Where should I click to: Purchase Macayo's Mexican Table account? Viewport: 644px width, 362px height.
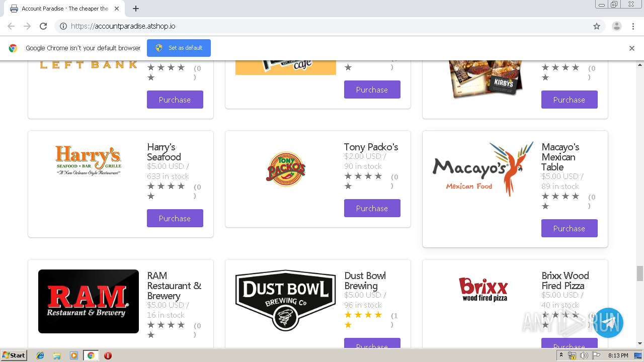pos(570,228)
